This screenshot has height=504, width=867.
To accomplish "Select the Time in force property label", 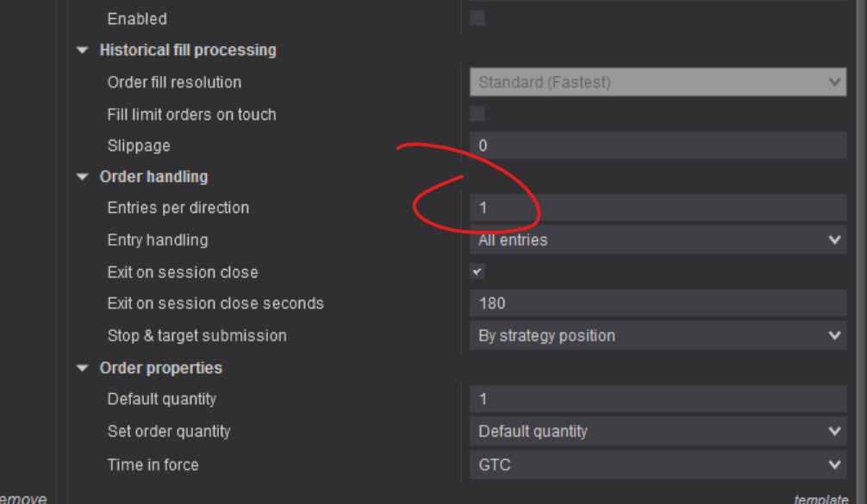I will (153, 465).
